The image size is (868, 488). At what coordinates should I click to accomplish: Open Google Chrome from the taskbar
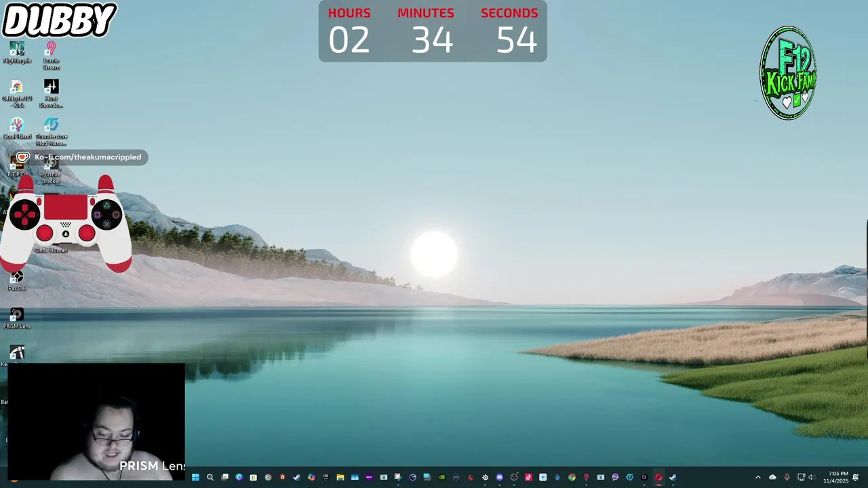(572, 477)
